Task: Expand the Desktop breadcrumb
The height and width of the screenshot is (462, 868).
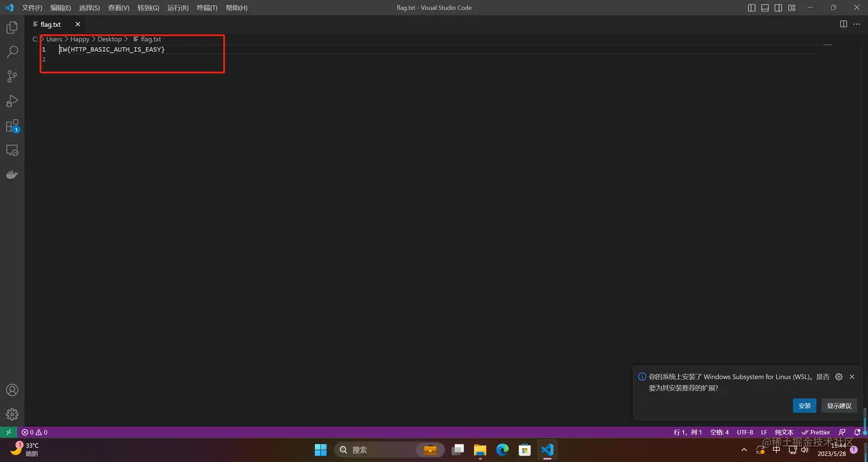Action: [110, 39]
